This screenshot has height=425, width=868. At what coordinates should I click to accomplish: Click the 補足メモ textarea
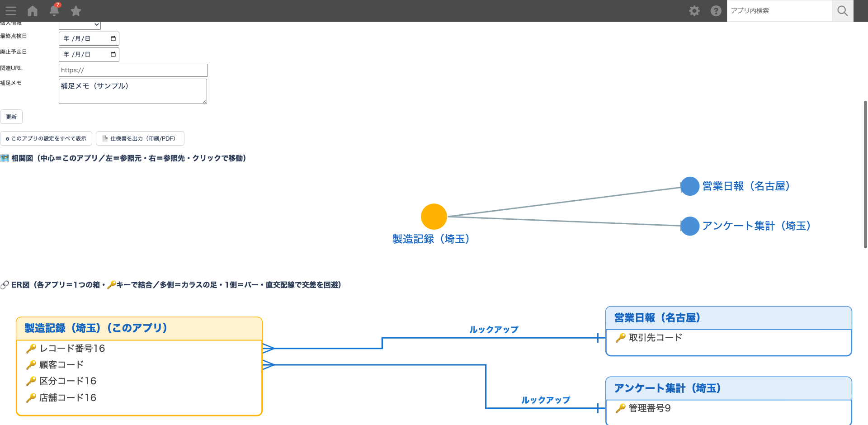point(133,91)
